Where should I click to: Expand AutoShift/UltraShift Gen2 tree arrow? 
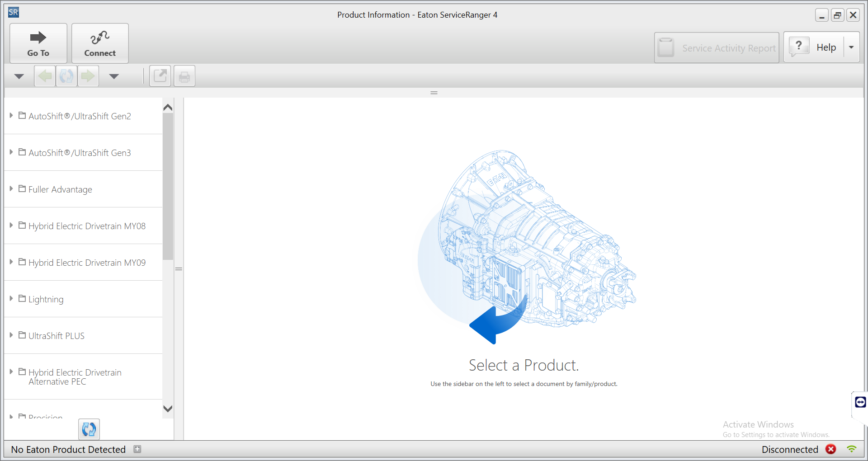click(x=11, y=116)
